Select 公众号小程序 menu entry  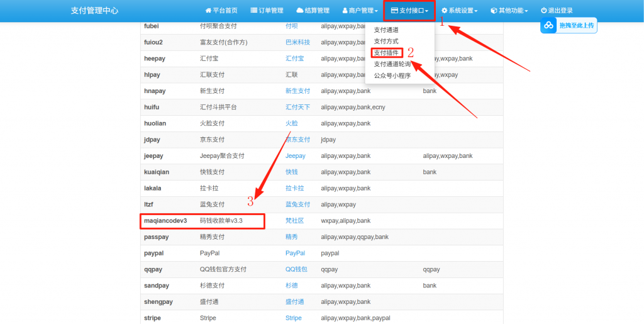coord(392,75)
